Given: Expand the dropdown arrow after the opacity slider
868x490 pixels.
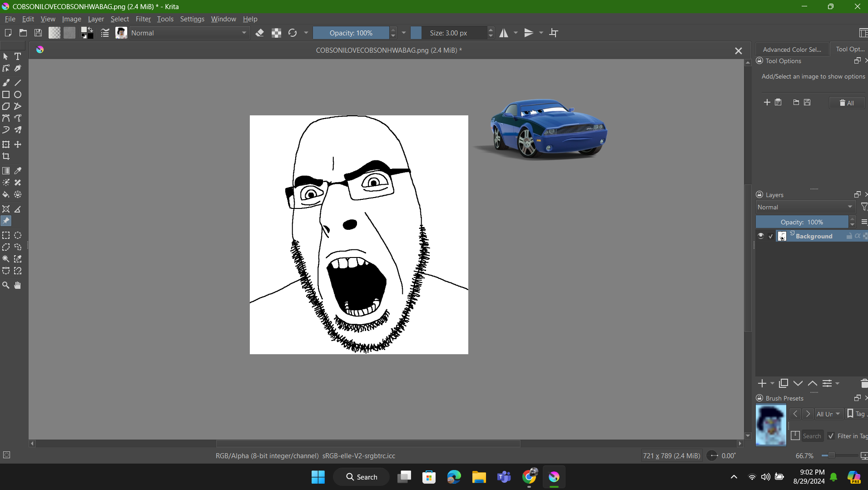Looking at the screenshot, I should coord(404,33).
